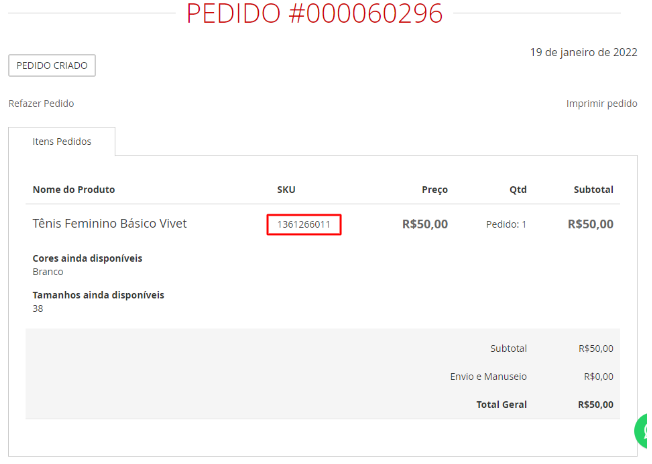The height and width of the screenshot is (464, 652).
Task: Click the "Nome do Produto" column header
Action: click(74, 189)
